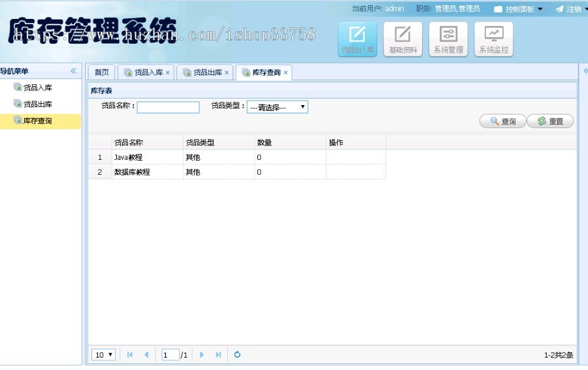The image size is (588, 370).
Task: Select 货品入库 in navigation menu
Action: pos(37,87)
